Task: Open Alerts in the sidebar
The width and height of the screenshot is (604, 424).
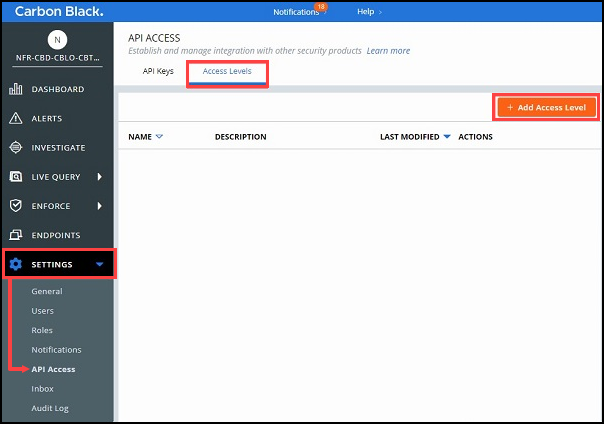Action: pyautogui.click(x=47, y=119)
